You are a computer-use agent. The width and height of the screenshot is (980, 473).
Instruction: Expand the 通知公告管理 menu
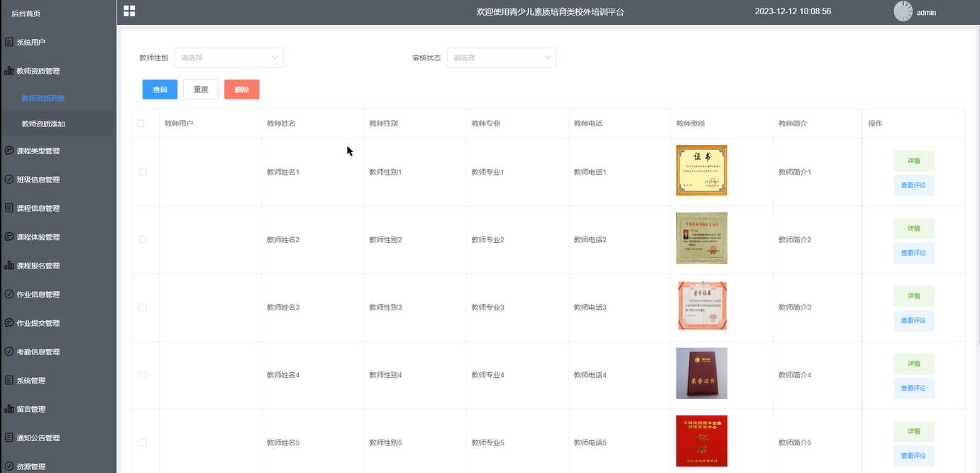(58, 437)
